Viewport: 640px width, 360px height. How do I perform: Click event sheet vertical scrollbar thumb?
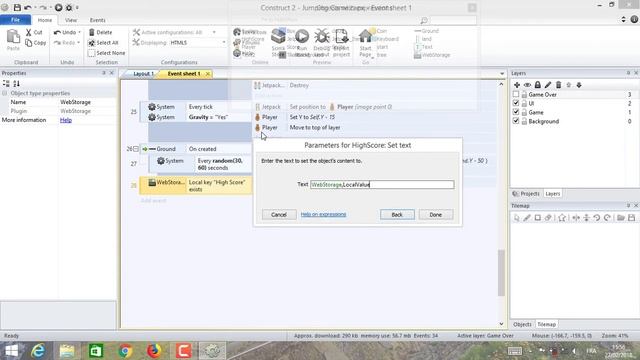(x=501, y=273)
